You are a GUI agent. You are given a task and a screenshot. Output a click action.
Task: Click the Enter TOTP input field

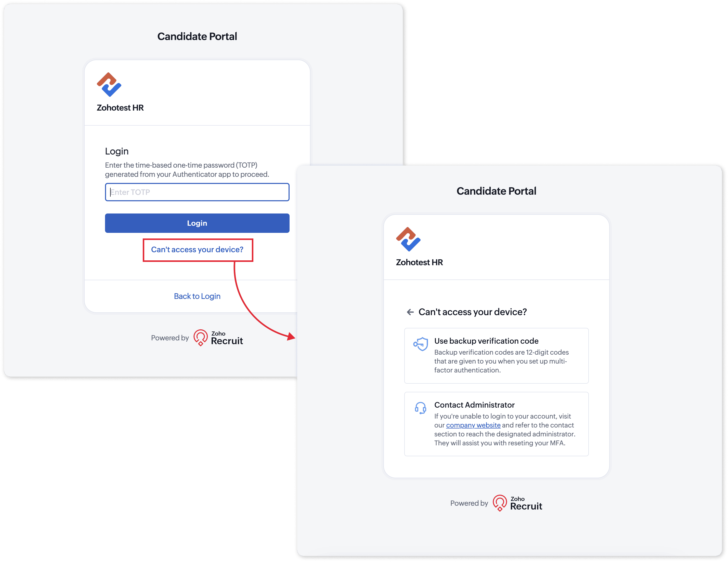click(197, 192)
